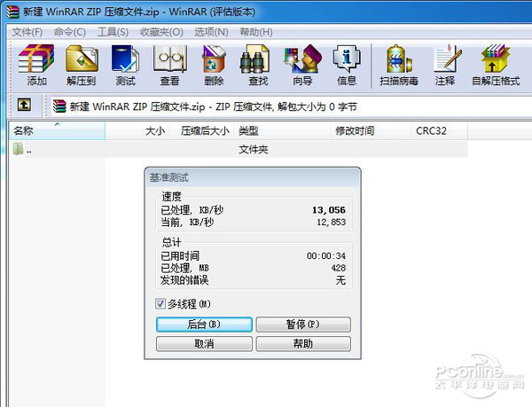Launch the 向导 (Wizard) icon
The image size is (532, 407).
pyautogui.click(x=302, y=65)
